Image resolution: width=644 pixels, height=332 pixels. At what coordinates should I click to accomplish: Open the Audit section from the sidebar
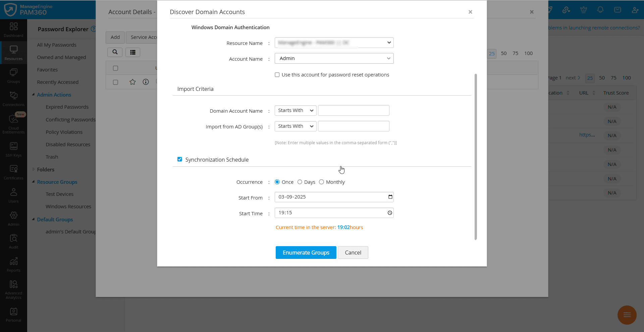click(13, 240)
